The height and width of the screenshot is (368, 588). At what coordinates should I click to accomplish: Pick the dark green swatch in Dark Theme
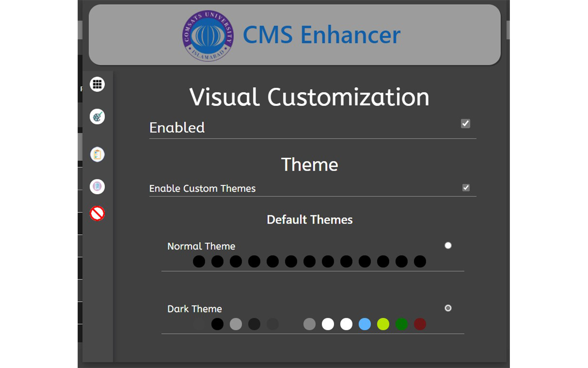(401, 324)
